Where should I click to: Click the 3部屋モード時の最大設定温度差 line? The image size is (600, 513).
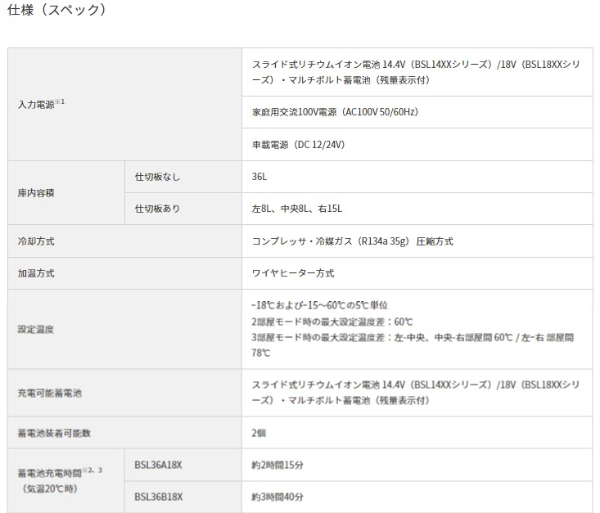pyautogui.click(x=412, y=345)
